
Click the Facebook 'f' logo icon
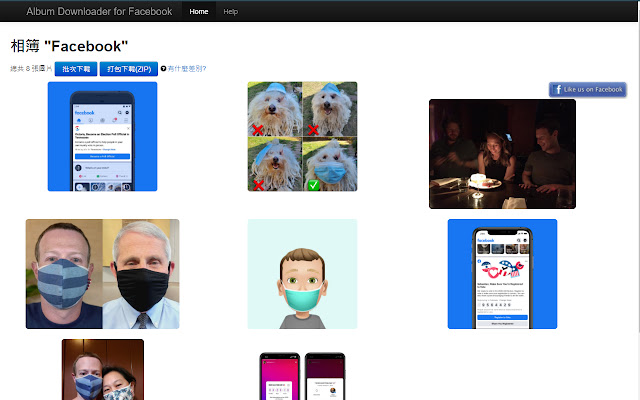coord(557,89)
